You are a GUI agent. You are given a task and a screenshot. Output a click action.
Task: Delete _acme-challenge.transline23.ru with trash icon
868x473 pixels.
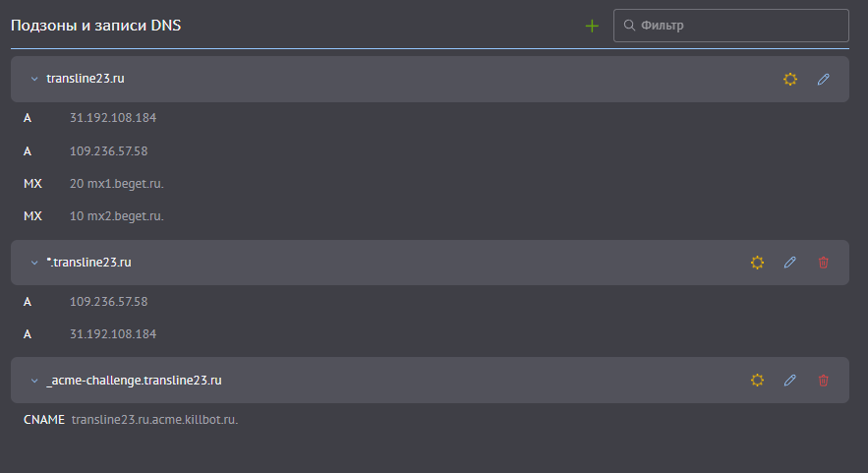pyautogui.click(x=823, y=380)
